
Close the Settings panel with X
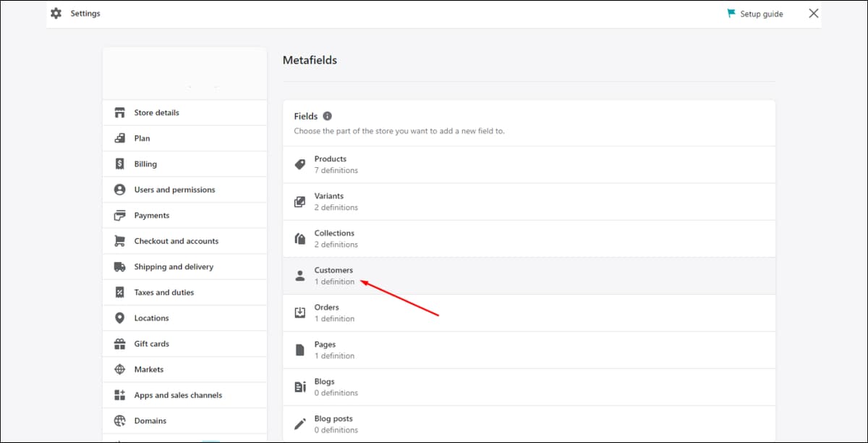point(814,13)
